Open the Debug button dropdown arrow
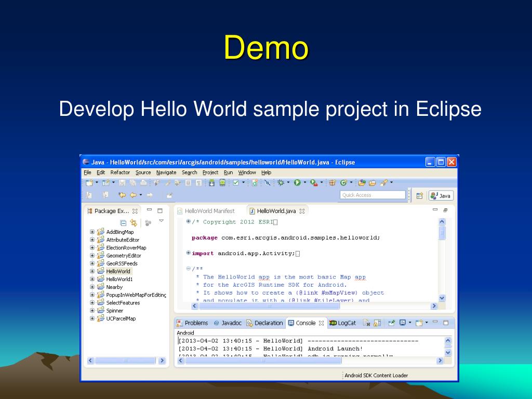Image resolution: width=532 pixels, height=399 pixels. [288, 182]
